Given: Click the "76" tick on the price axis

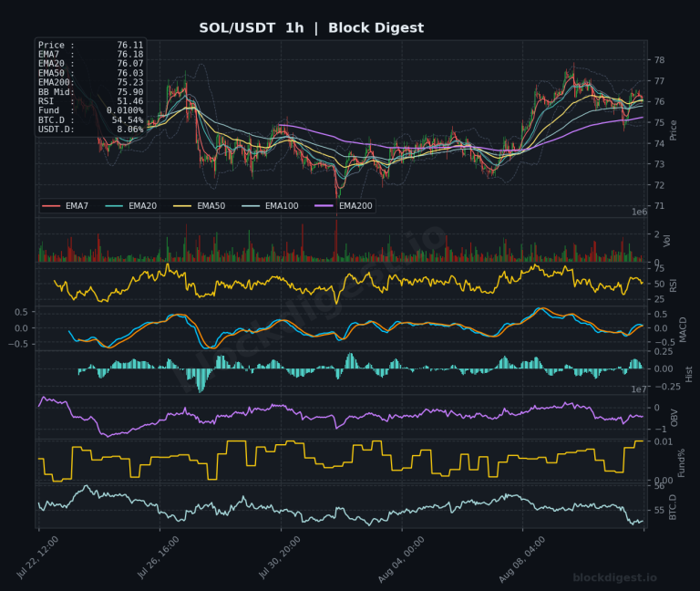Looking at the screenshot, I should coord(659,102).
